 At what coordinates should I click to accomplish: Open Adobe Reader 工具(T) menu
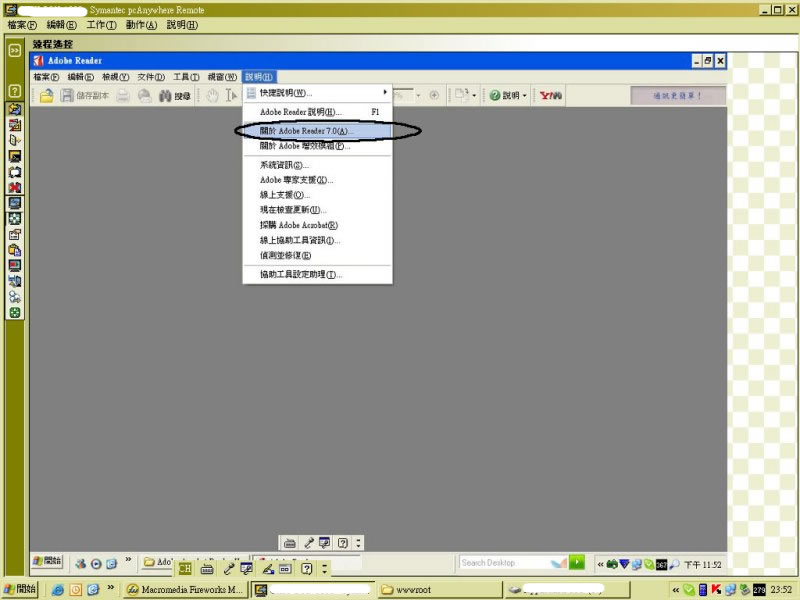[x=186, y=77]
